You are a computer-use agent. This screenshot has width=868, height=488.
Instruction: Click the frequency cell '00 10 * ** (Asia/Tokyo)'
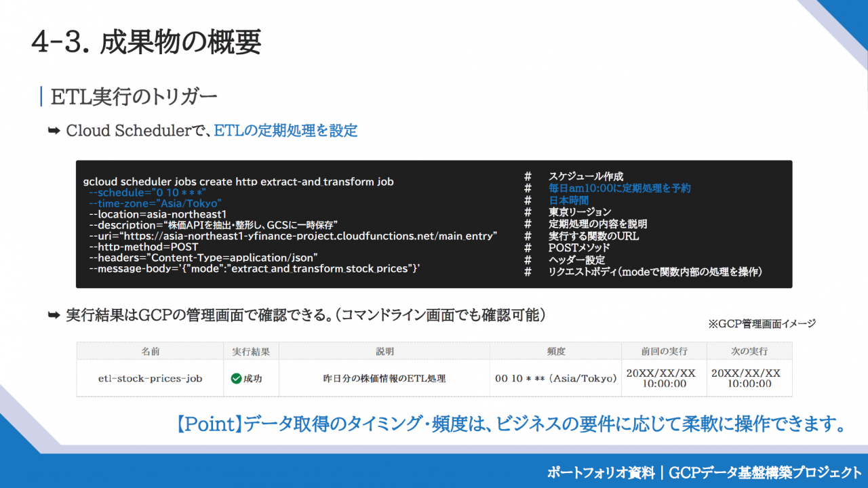pos(556,378)
